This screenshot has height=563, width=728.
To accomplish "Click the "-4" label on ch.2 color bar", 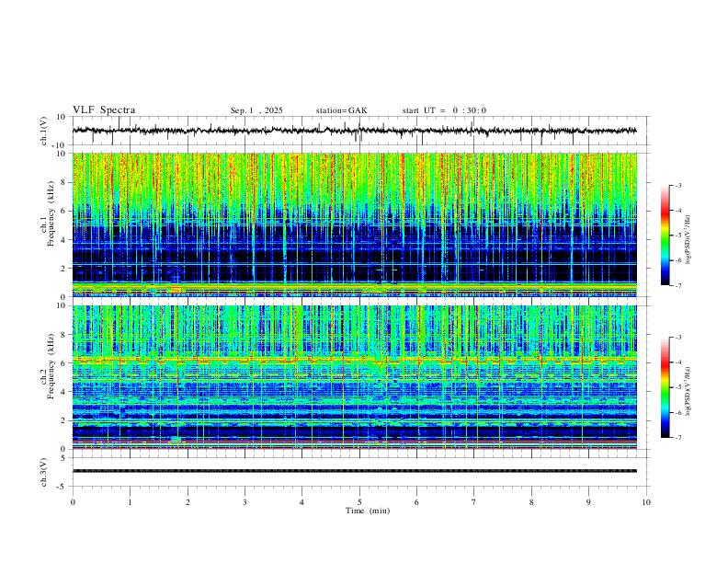I will [x=677, y=362].
